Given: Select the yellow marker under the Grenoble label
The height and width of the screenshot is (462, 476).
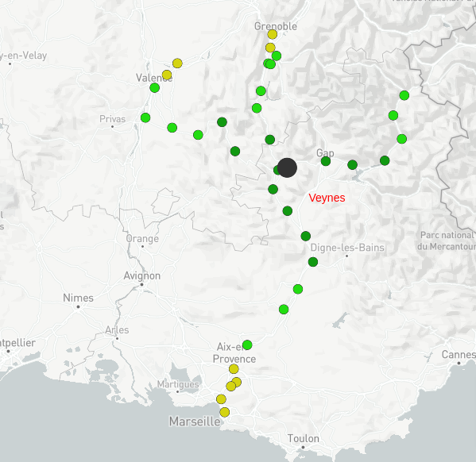Looking at the screenshot, I should pos(273,34).
